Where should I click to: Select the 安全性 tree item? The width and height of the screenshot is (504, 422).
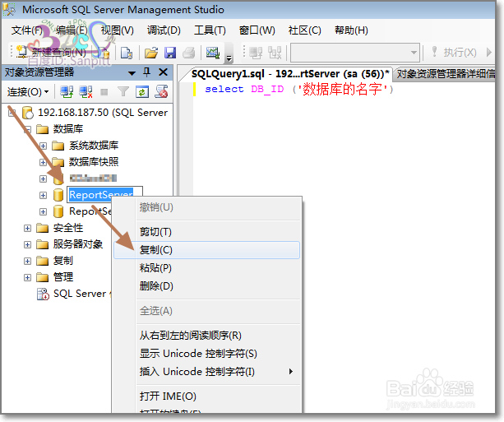pos(67,228)
